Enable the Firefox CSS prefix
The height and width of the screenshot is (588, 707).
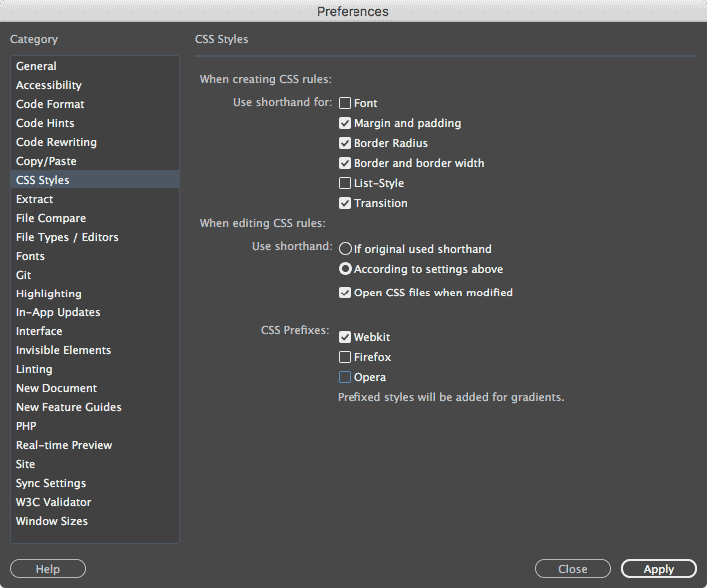pos(345,357)
